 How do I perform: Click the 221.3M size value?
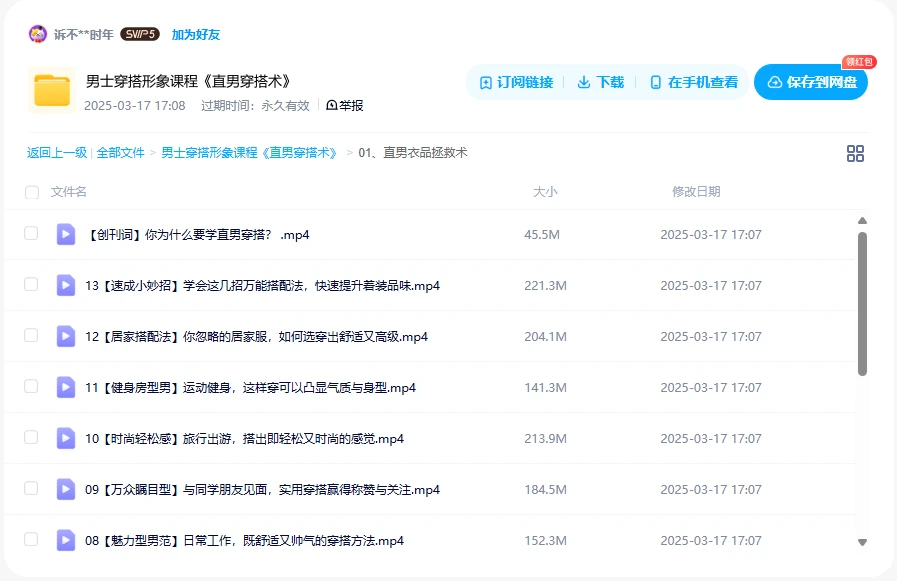(545, 285)
